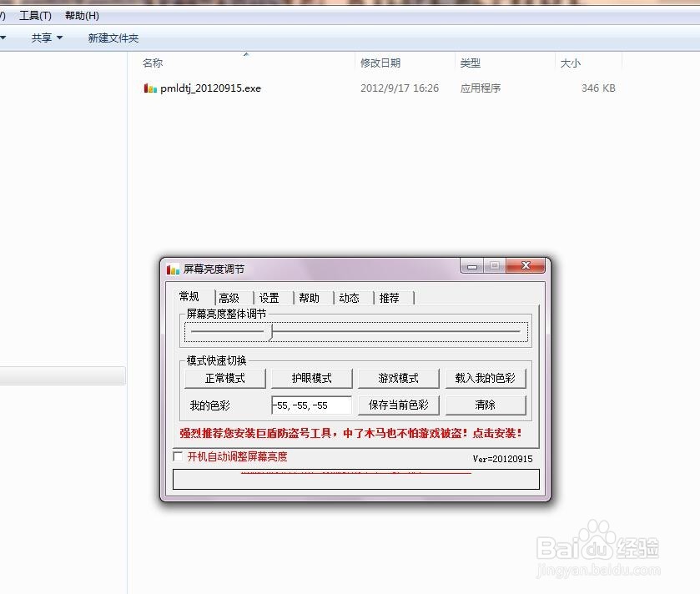Image resolution: width=700 pixels, height=594 pixels.
Task: Open the 推荐 (Recommended) tab
Action: point(390,297)
